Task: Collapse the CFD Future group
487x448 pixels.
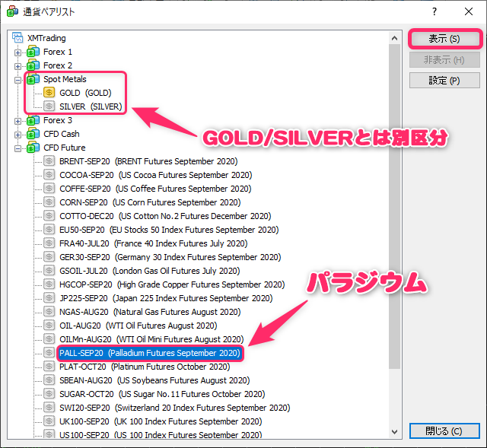Action: point(18,149)
